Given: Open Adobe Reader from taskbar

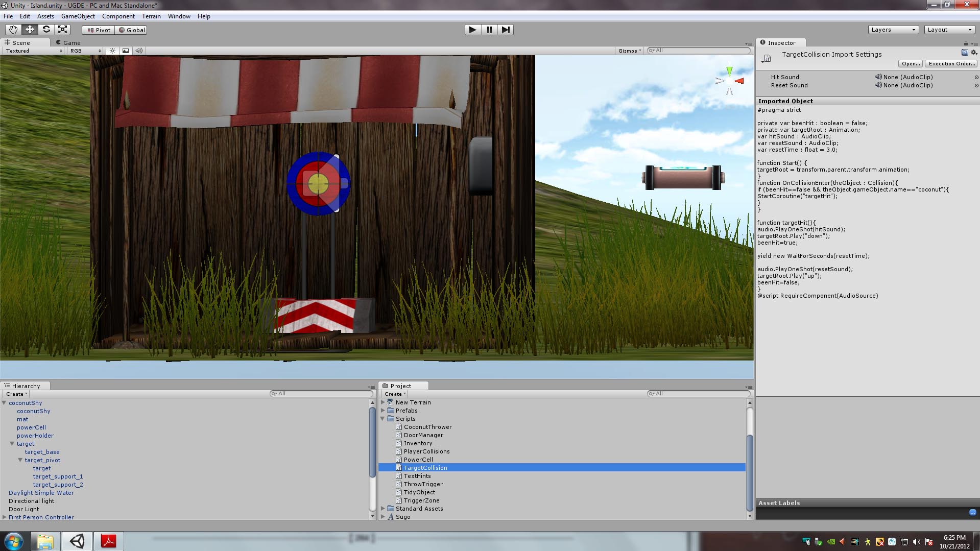Looking at the screenshot, I should click(x=108, y=541).
